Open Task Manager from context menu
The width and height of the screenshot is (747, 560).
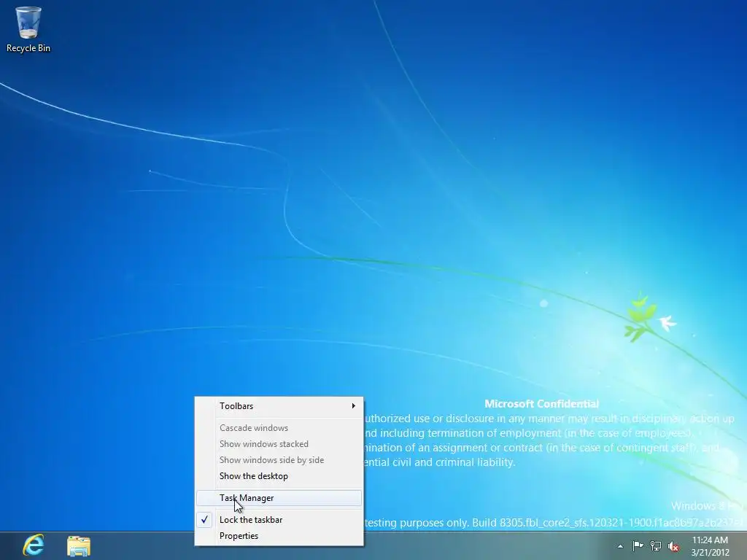[279, 498]
